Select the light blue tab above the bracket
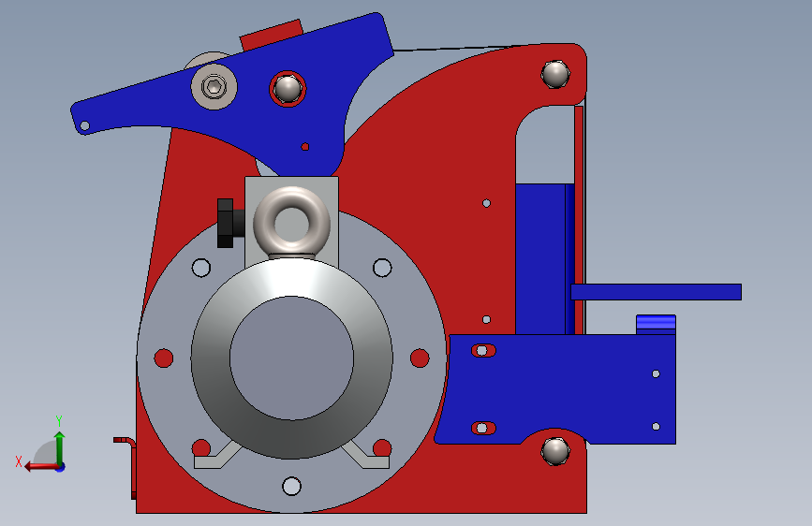Image resolution: width=812 pixels, height=526 pixels. click(x=656, y=325)
